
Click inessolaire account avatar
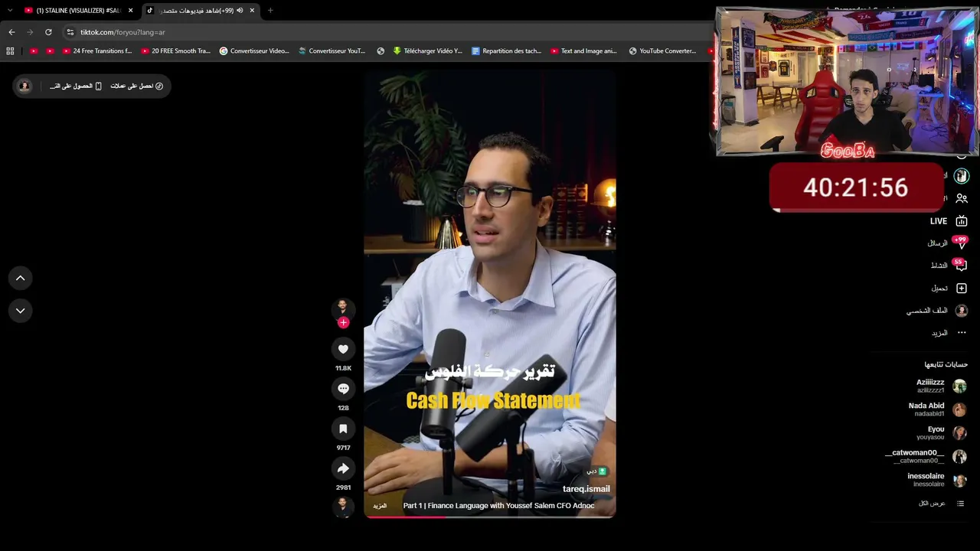[x=959, y=480]
